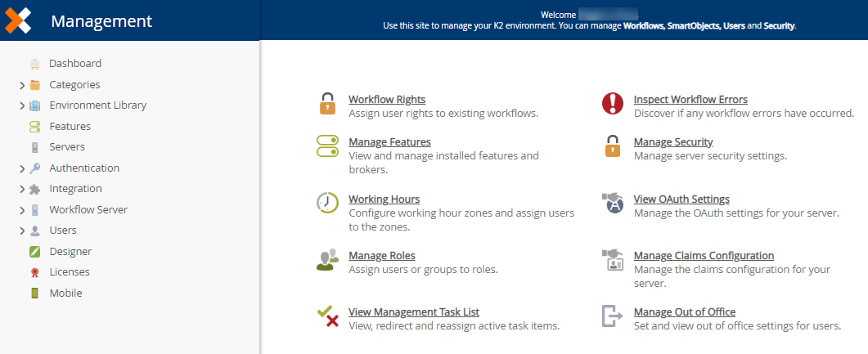
Task: Click the View OAuth Settings icon
Action: pos(612,203)
